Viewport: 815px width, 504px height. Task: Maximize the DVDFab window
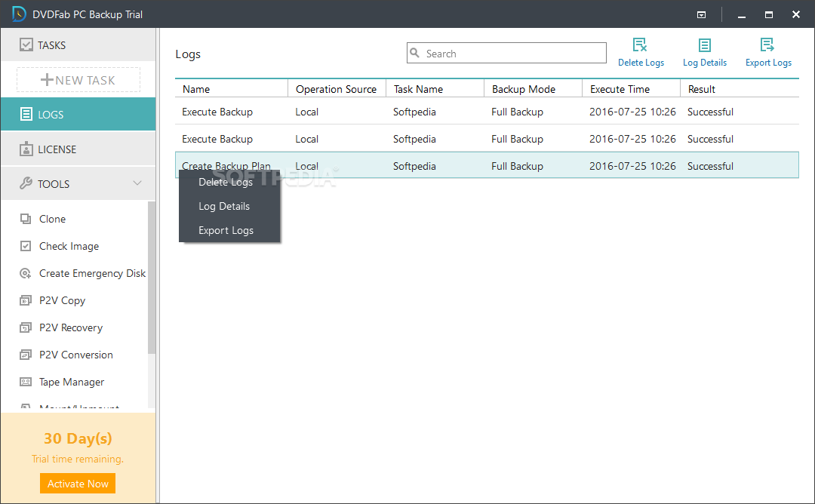tap(769, 14)
